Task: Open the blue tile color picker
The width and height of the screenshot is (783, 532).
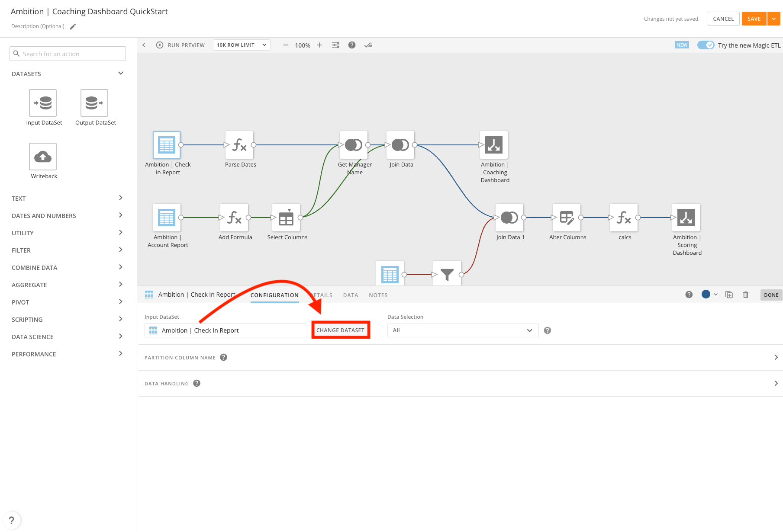Action: tap(709, 295)
